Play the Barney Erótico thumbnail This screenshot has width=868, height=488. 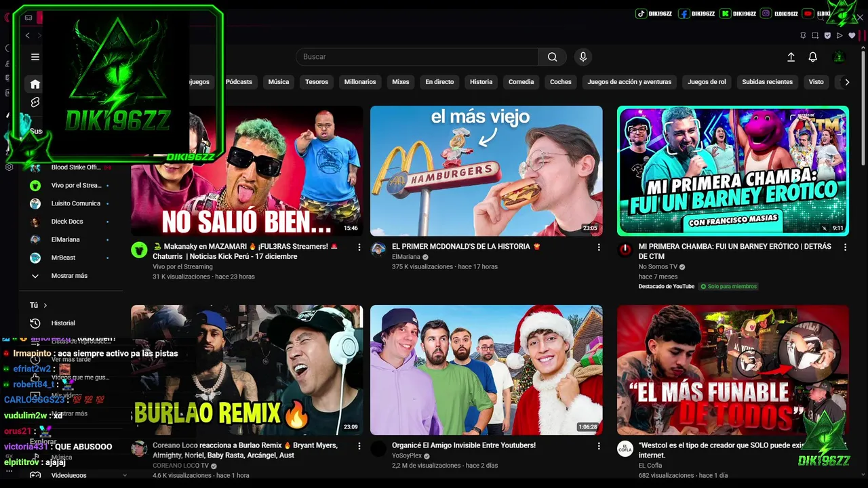point(733,170)
